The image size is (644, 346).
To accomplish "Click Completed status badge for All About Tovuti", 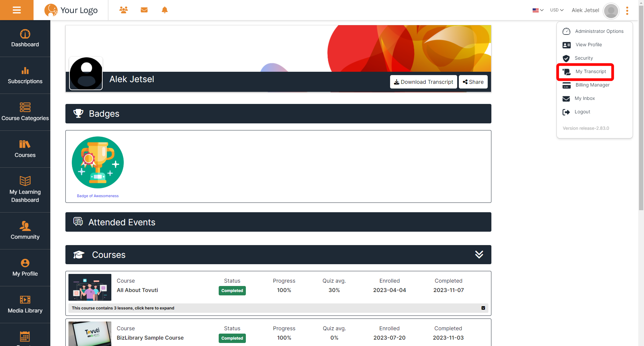I will pyautogui.click(x=232, y=291).
